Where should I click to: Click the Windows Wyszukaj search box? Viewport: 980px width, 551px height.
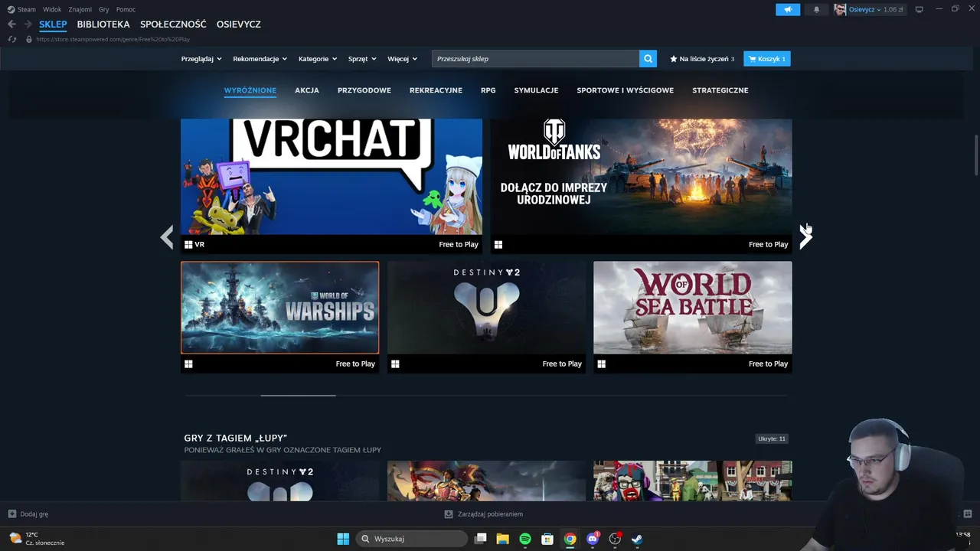pyautogui.click(x=412, y=539)
